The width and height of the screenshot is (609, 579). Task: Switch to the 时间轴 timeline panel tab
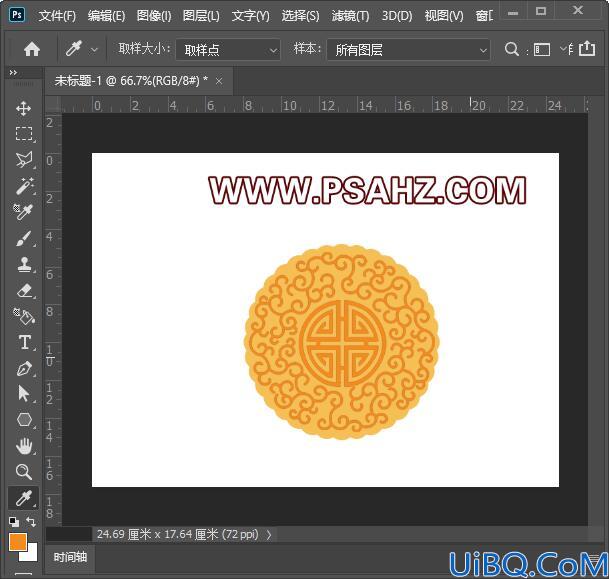70,557
